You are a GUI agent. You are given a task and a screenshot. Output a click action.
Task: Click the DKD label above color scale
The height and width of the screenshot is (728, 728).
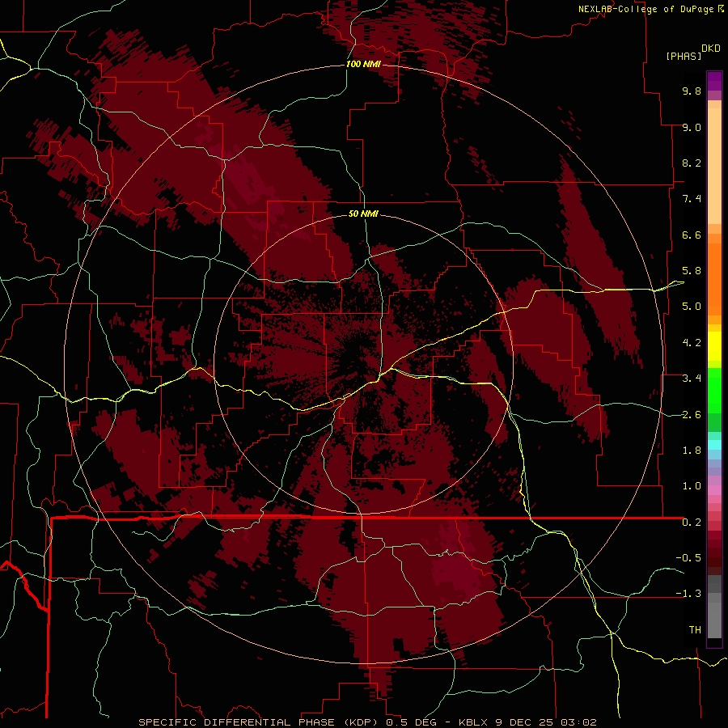711,49
